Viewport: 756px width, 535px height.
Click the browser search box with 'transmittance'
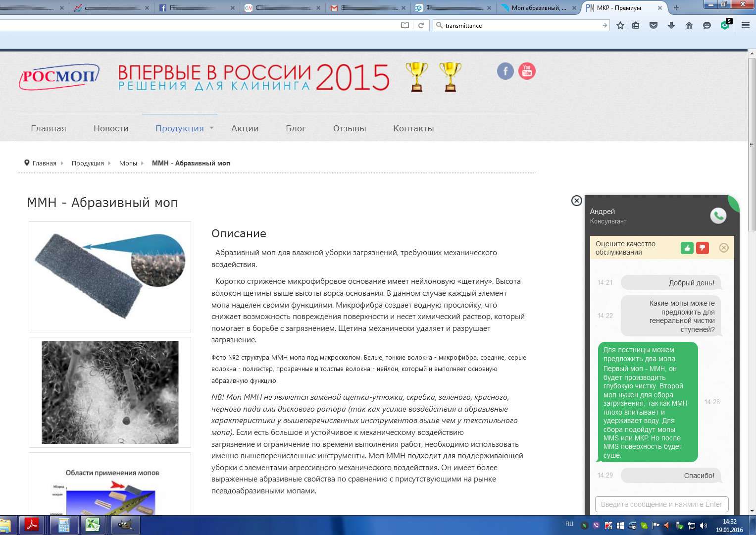coord(521,25)
